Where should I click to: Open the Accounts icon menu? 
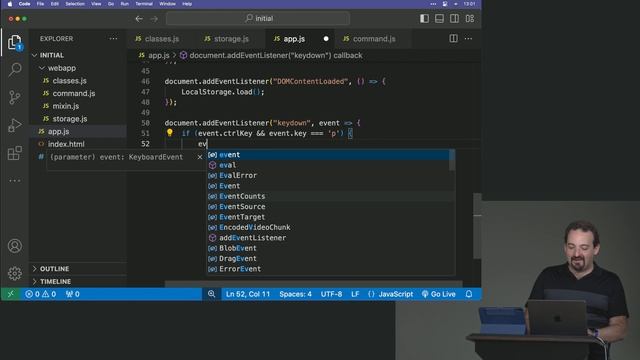(x=15, y=246)
